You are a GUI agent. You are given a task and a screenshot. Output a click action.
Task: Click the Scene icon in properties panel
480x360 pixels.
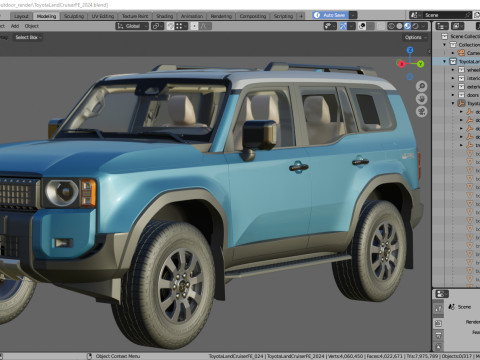click(x=452, y=307)
